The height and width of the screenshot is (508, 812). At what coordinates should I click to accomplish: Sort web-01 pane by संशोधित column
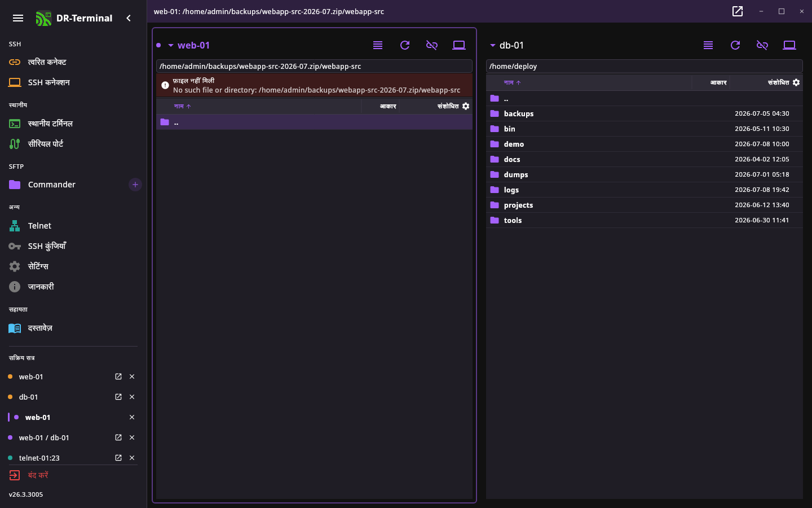(x=448, y=106)
